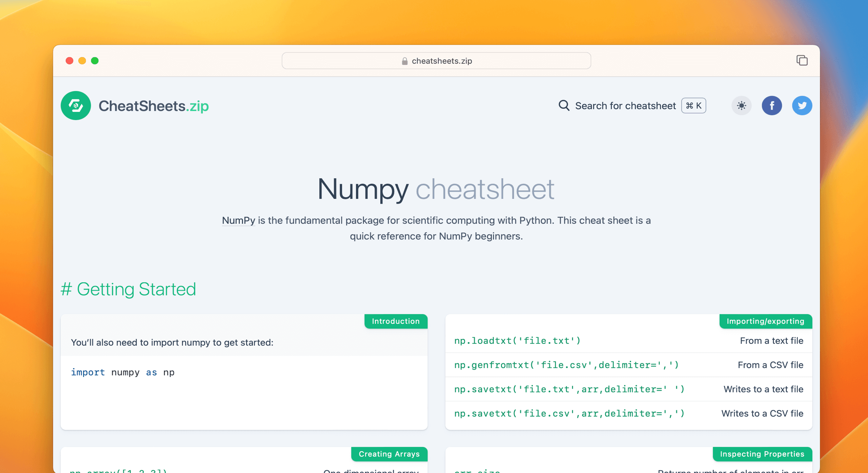Click the green macOS zoom control
Image resolution: width=868 pixels, height=473 pixels.
[95, 61]
